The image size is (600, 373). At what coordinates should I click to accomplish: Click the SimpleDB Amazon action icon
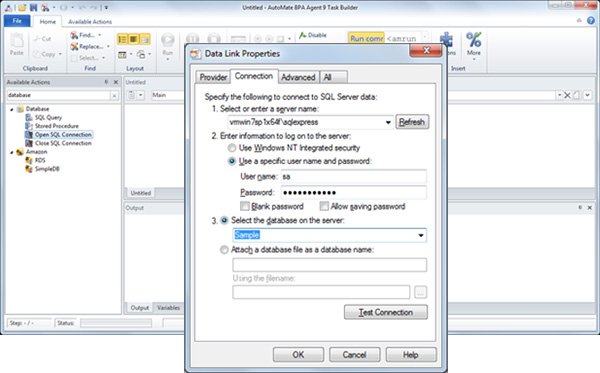[29, 169]
